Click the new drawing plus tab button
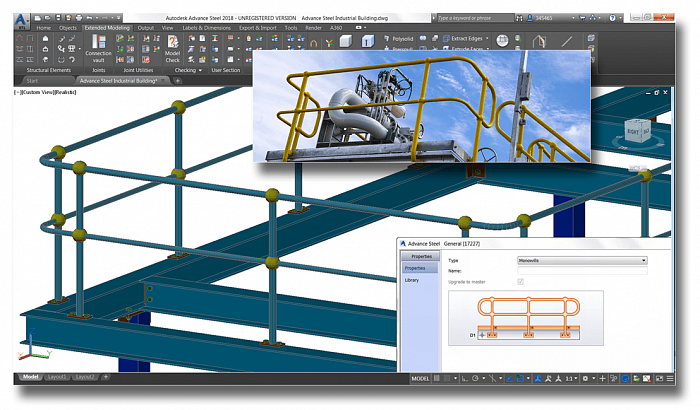700x410 pixels. 177,81
